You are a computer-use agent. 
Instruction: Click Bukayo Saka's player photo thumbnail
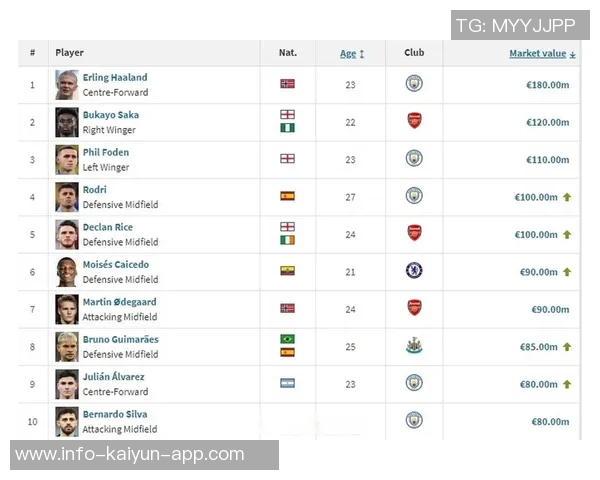[67, 122]
